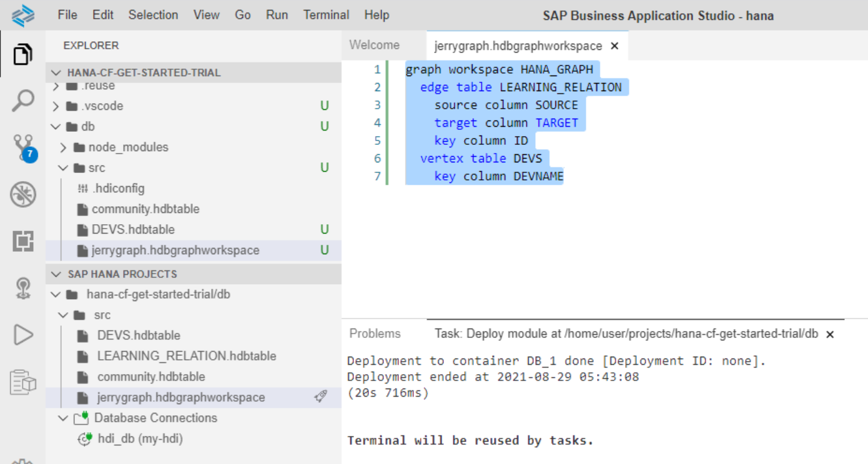Open the Edit menu
Viewport: 868px width, 464px height.
pyautogui.click(x=102, y=15)
